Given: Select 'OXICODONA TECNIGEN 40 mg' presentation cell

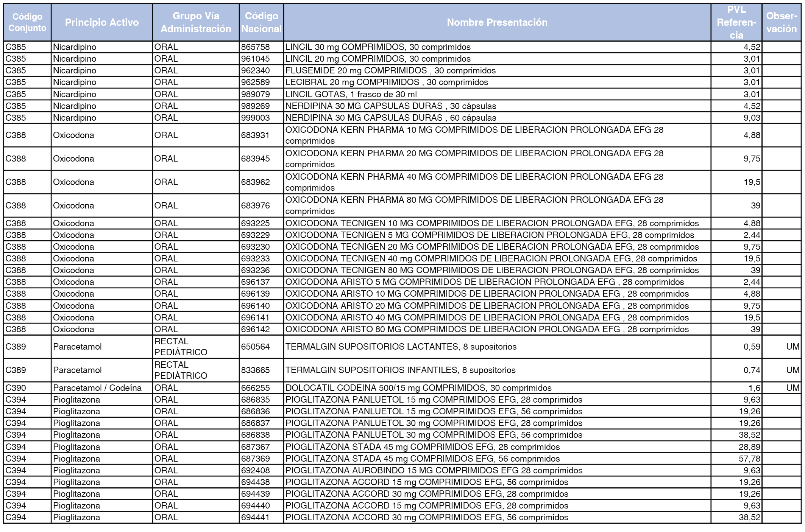Looking at the screenshot, I should click(x=497, y=258).
